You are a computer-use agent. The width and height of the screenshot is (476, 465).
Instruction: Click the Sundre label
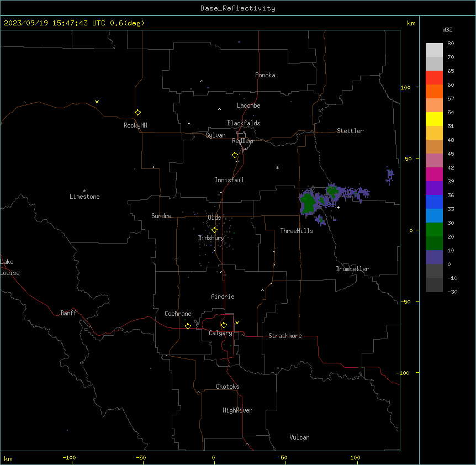(161, 216)
